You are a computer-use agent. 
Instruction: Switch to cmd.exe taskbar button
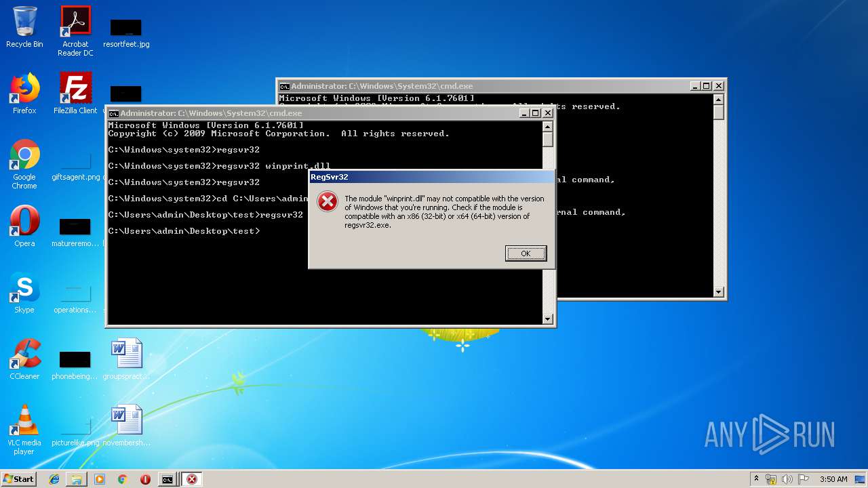(167, 479)
